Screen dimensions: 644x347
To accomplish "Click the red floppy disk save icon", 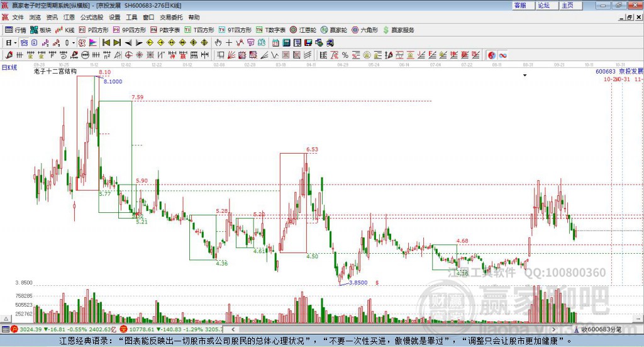I will [308, 43].
